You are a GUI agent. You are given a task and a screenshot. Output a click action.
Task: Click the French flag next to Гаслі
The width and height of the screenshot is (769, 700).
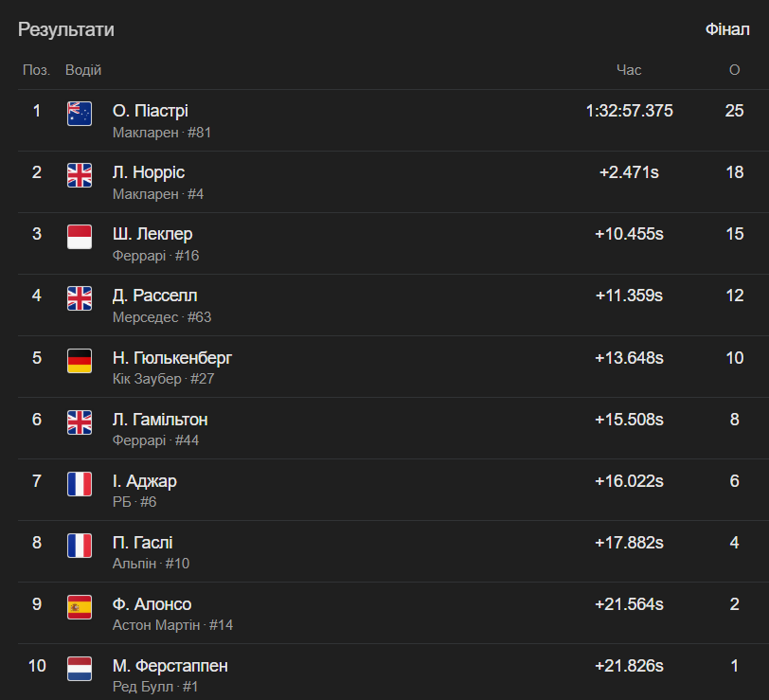pyautogui.click(x=80, y=546)
